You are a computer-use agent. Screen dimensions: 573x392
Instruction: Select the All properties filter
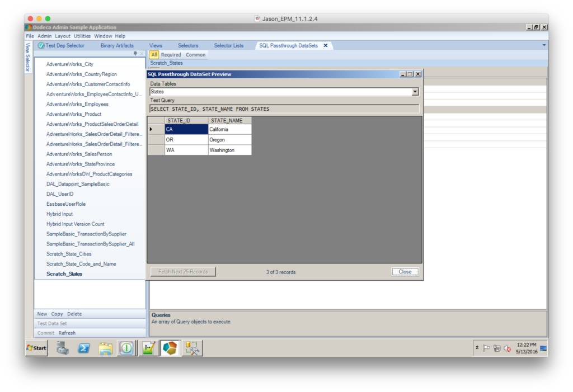click(x=154, y=54)
